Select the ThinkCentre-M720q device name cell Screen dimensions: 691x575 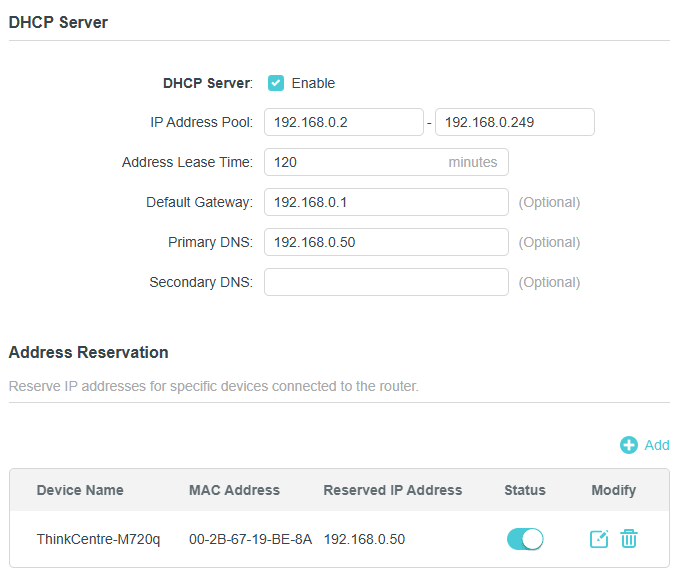(98, 539)
